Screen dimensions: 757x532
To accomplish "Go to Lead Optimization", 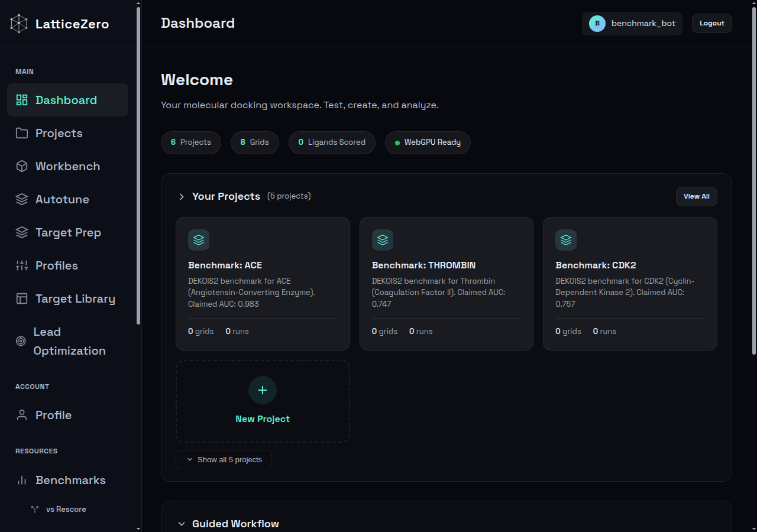I will [x=67, y=341].
